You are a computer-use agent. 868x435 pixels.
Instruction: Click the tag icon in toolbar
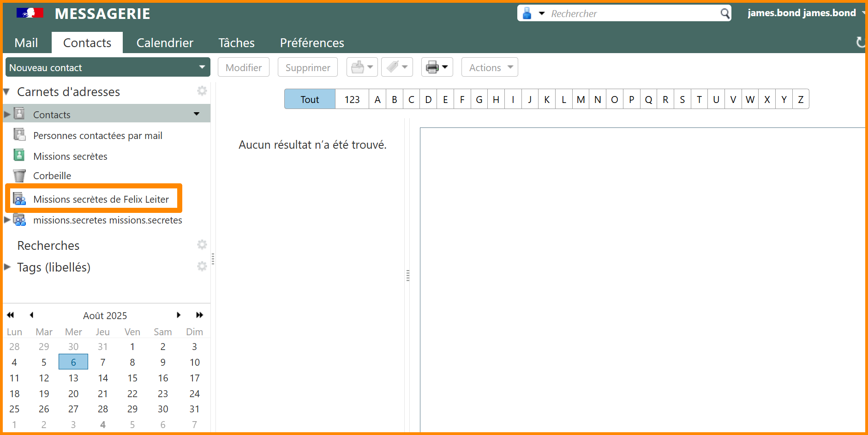[393, 67]
